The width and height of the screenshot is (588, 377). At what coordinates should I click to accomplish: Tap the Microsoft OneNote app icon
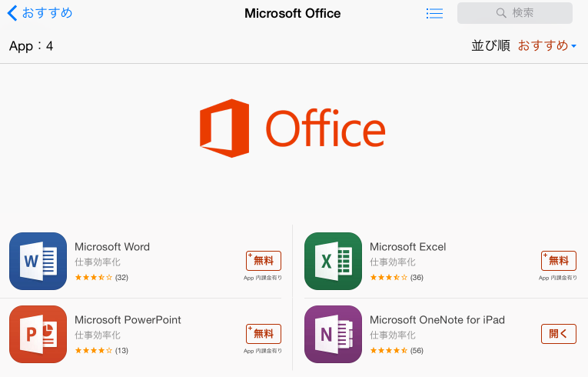click(333, 334)
